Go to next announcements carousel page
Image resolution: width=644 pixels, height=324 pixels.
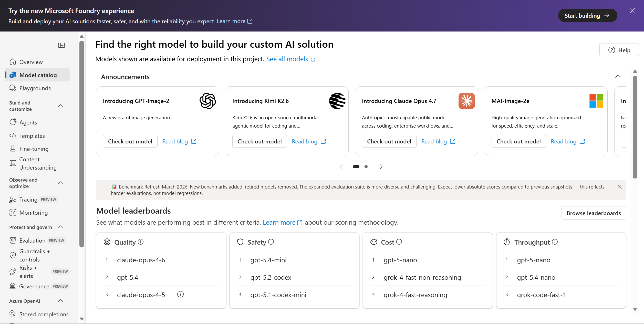pyautogui.click(x=381, y=167)
